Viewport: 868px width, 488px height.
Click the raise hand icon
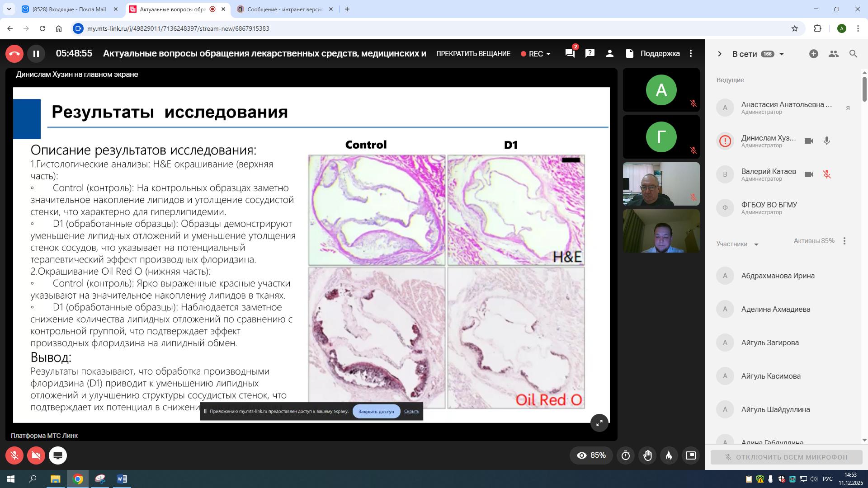pos(647,456)
